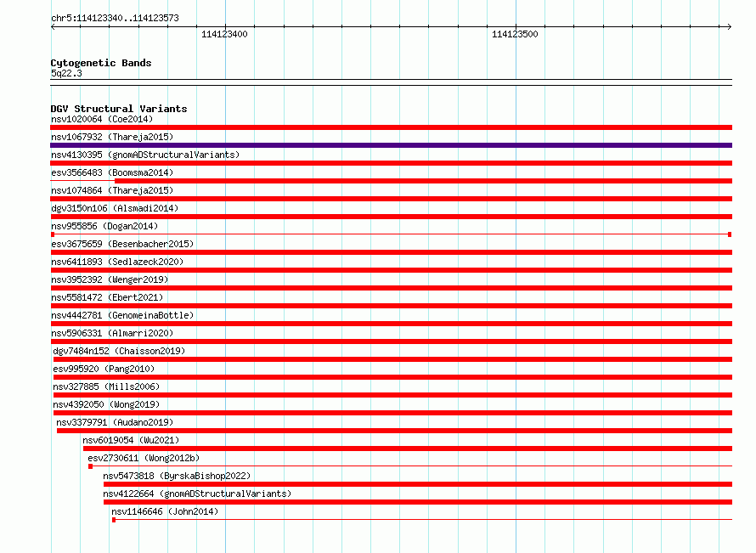
Task: Click the start marker of esv2730611
Action: (90, 466)
